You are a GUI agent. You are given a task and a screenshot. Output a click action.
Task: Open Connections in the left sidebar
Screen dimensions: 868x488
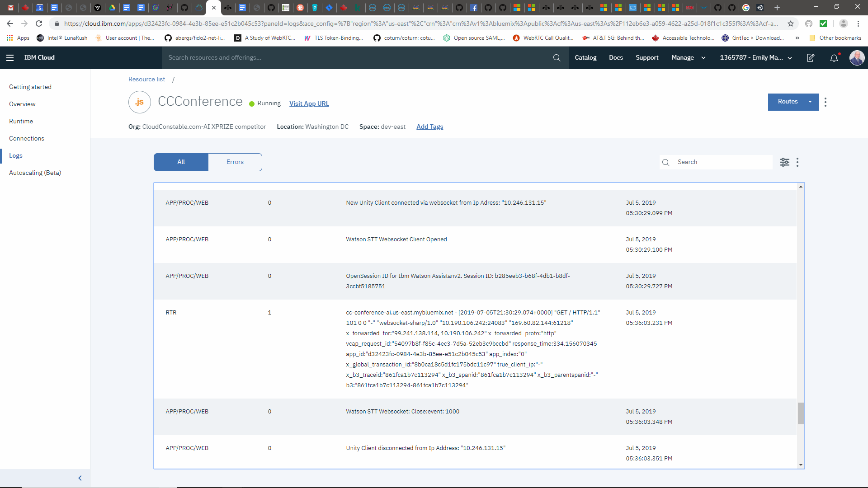27,138
